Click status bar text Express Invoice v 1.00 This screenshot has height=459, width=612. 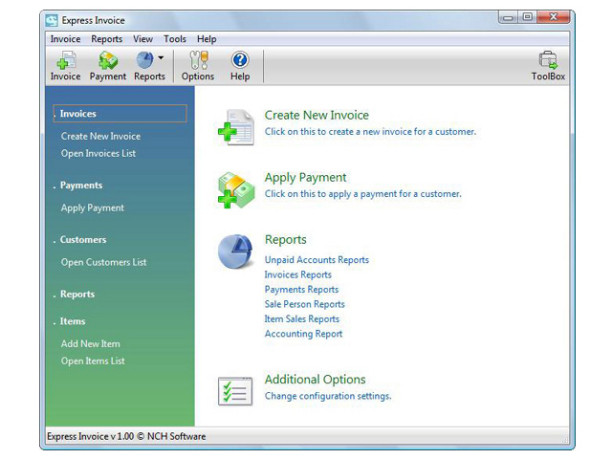[126, 436]
